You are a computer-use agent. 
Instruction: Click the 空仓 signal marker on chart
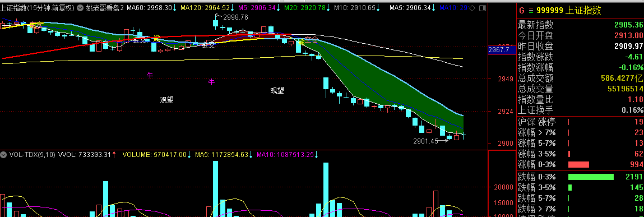click(x=311, y=40)
